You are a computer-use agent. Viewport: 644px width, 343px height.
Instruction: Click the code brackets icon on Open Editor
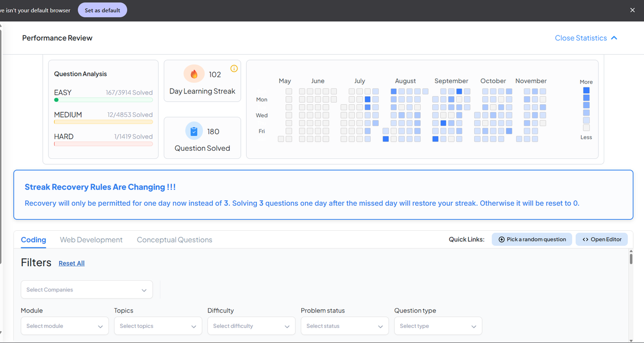tap(585, 239)
